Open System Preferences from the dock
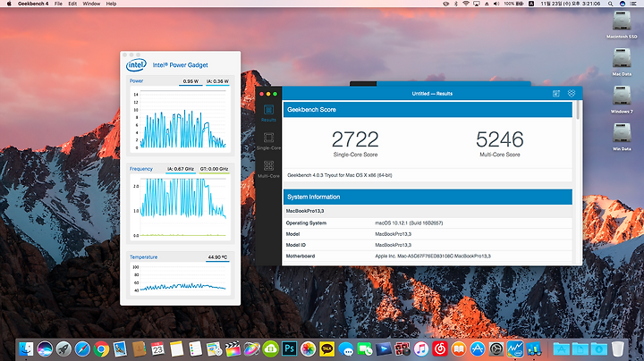 click(x=496, y=349)
